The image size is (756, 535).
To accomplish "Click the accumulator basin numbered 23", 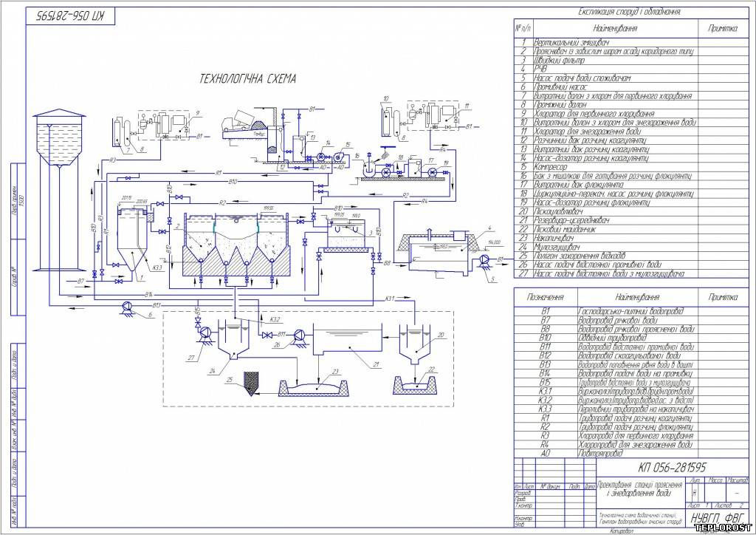I will coord(314,388).
